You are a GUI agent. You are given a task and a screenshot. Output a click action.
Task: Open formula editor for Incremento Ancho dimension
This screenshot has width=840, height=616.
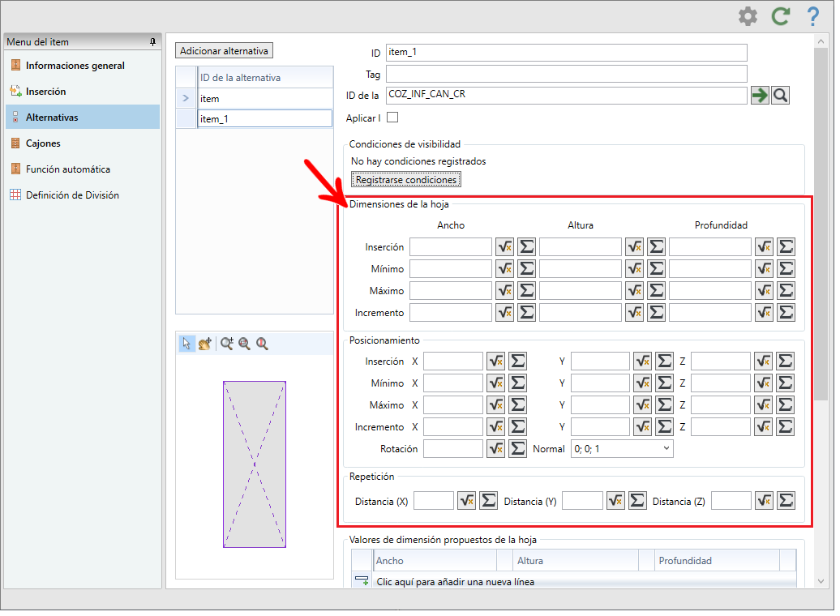(504, 312)
